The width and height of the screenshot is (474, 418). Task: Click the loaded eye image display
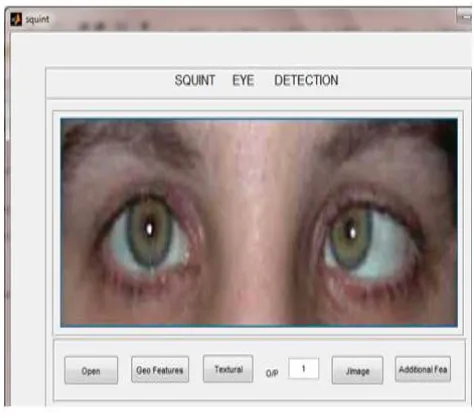[259, 222]
